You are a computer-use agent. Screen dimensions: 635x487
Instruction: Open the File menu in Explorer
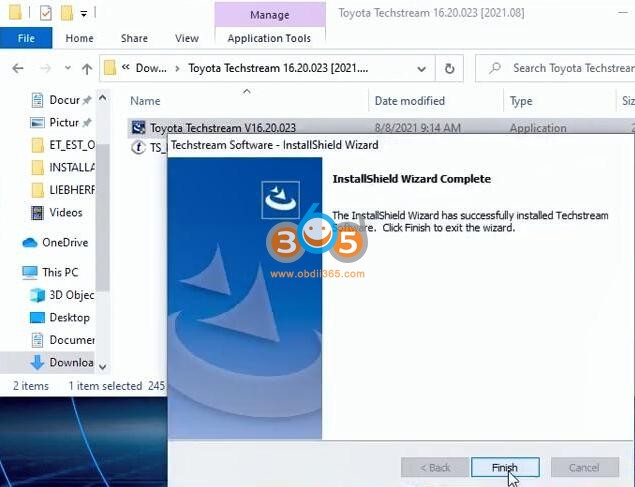(x=26, y=38)
